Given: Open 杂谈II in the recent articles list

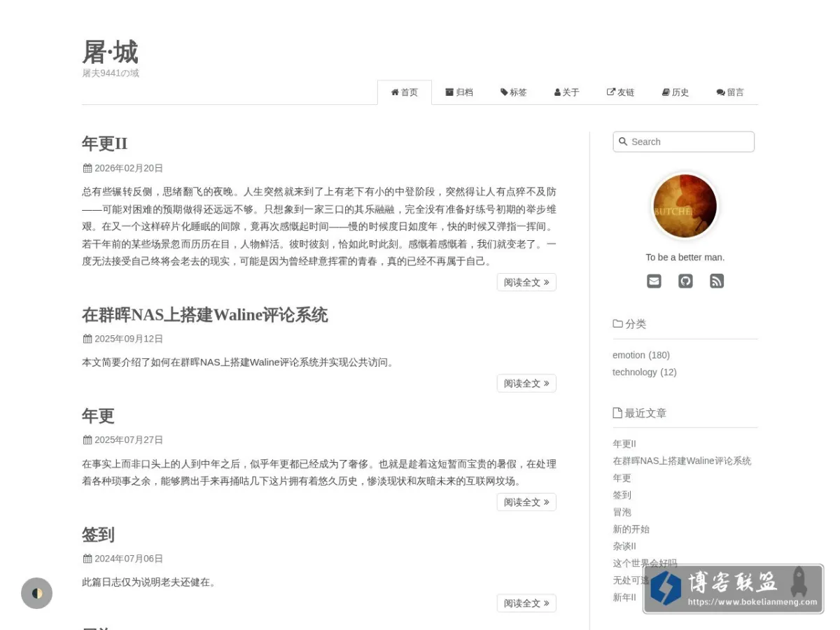Looking at the screenshot, I should tap(624, 546).
